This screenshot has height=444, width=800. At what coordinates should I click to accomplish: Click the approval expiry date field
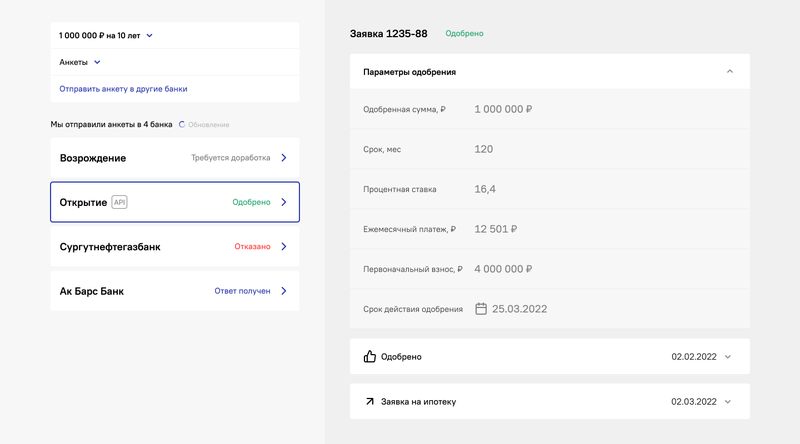(x=519, y=309)
